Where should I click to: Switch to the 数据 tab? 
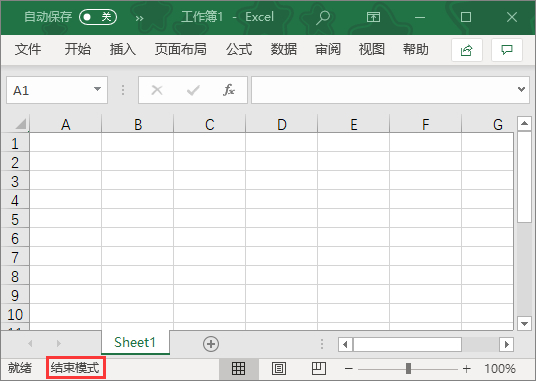pos(283,50)
